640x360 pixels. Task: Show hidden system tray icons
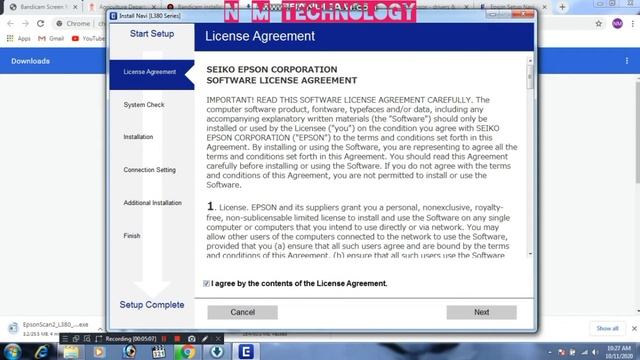(x=550, y=352)
